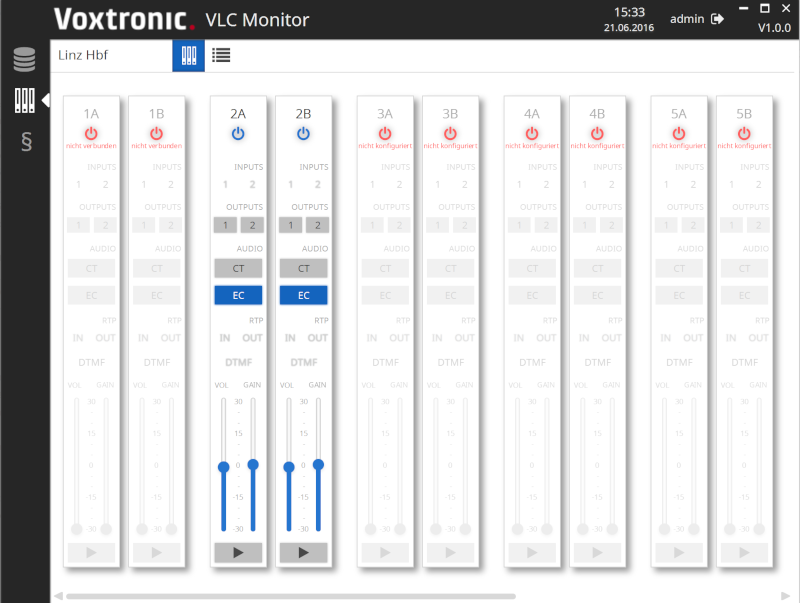Click output 2 button on channel 2B
Viewport: 800px width, 603px height.
tap(317, 225)
